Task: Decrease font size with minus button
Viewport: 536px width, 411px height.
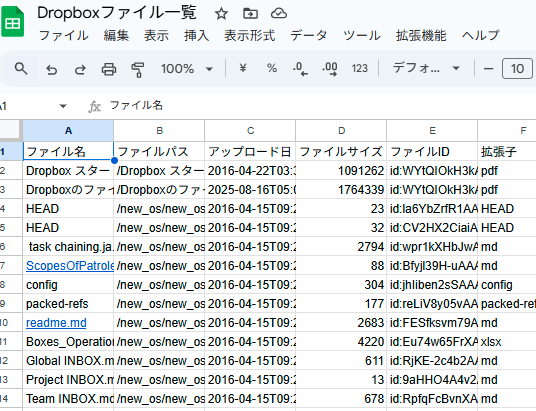Action: 488,69
